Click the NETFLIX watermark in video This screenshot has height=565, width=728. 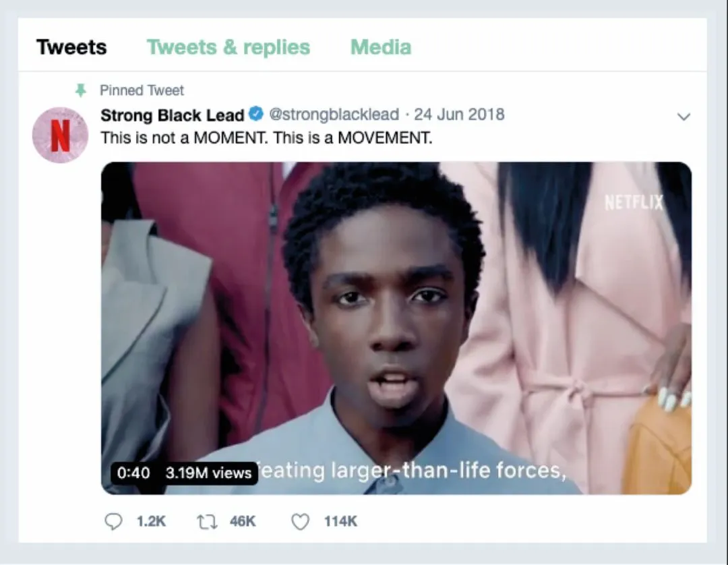click(x=634, y=202)
